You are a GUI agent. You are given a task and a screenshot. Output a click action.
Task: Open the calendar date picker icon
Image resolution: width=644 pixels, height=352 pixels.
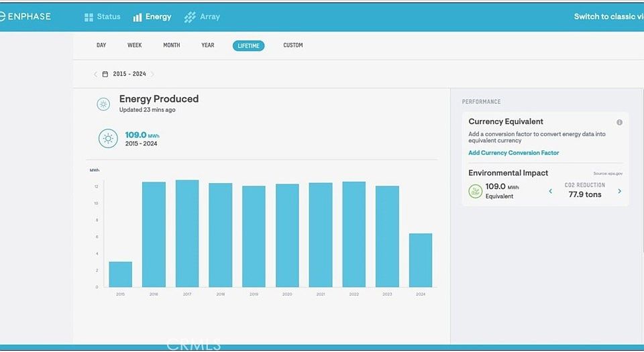coord(105,74)
